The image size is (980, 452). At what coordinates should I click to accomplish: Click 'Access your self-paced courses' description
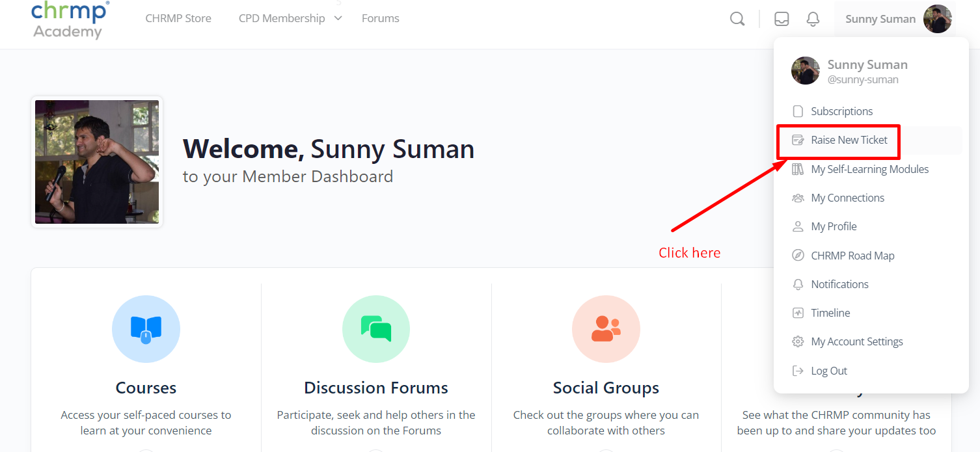pyautogui.click(x=146, y=423)
